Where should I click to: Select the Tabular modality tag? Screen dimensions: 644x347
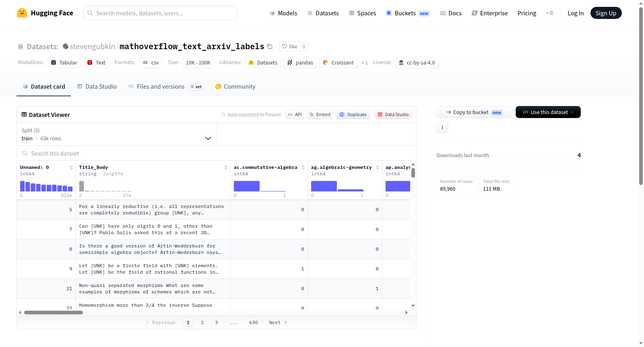[x=64, y=62]
